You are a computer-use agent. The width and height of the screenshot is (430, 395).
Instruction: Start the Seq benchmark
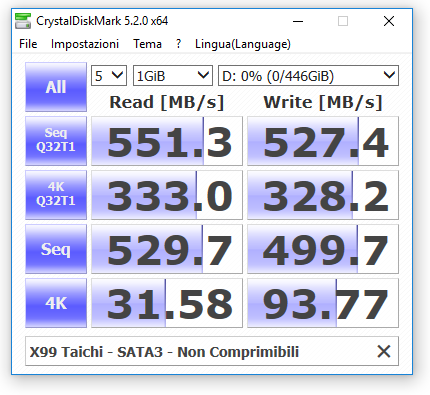(x=56, y=249)
